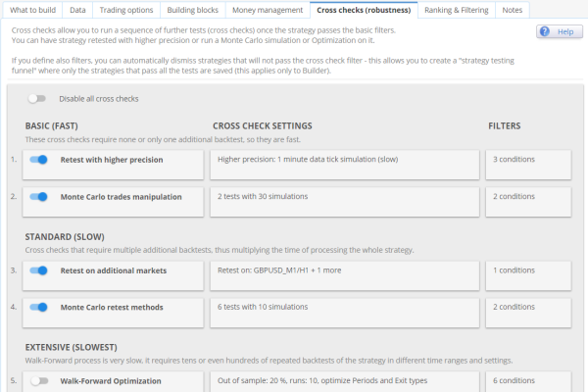This screenshot has width=588, height=392.
Task: Open GBPUSD_M1/H1 additional markets settings
Action: (x=345, y=275)
